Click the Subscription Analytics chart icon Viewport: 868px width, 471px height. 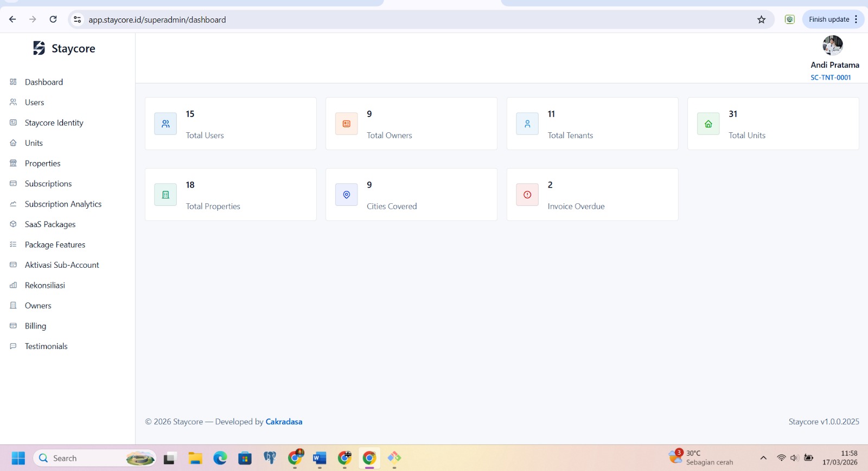(x=14, y=204)
